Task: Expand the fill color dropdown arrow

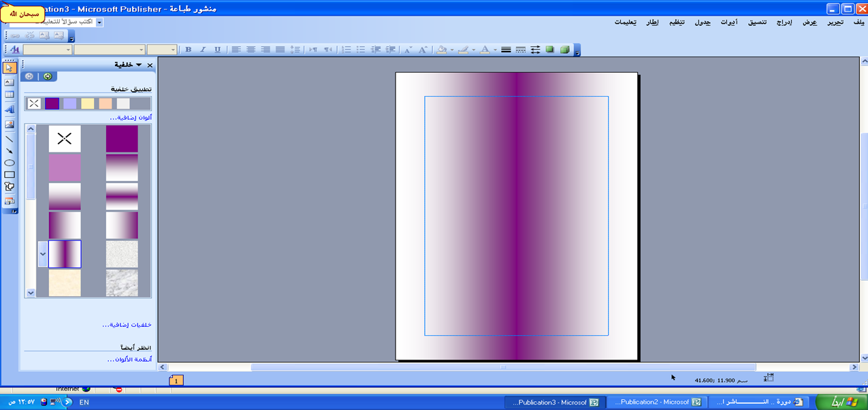Action: point(451,50)
